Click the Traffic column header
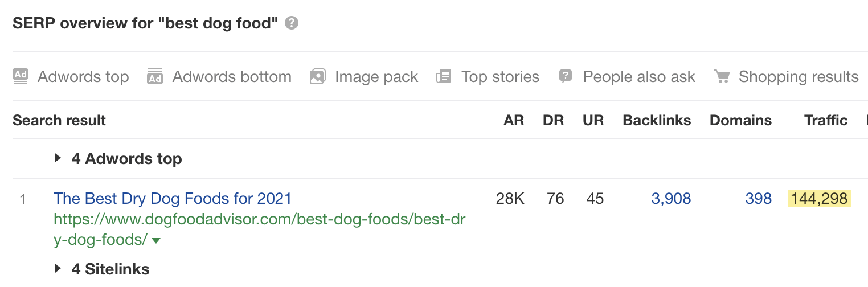 pyautogui.click(x=825, y=120)
